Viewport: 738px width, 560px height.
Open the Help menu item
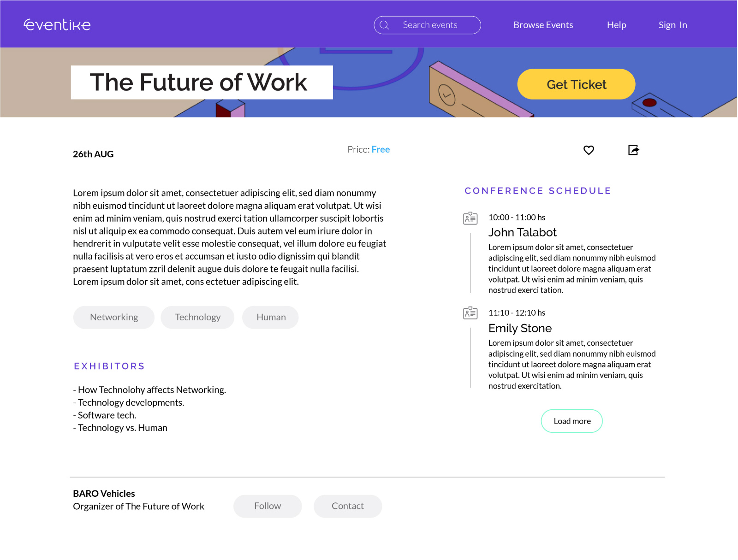616,25
